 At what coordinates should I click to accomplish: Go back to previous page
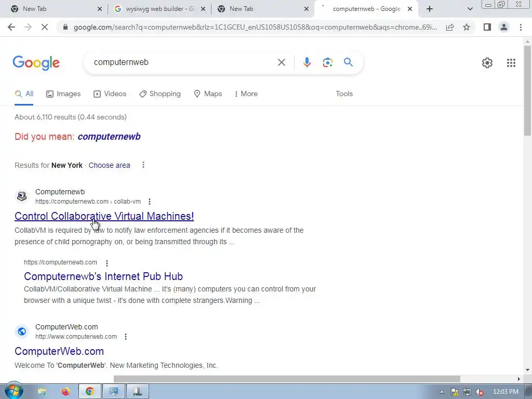11,27
